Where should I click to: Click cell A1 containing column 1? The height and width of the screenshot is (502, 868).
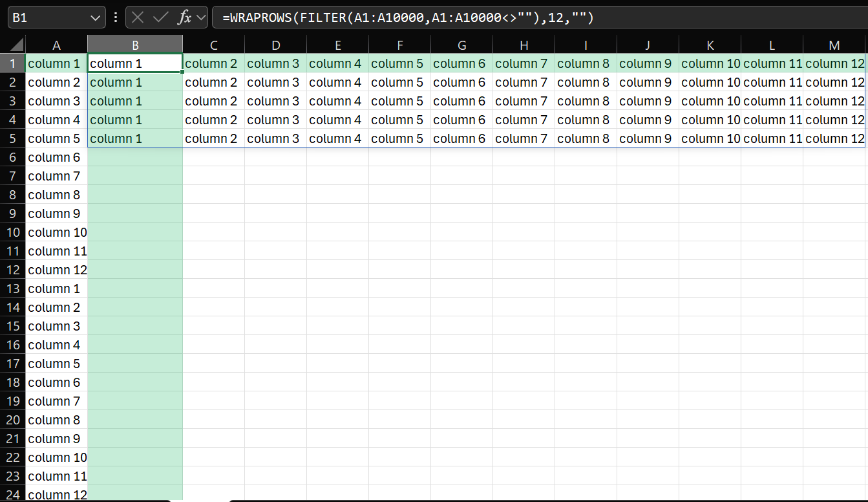point(57,63)
